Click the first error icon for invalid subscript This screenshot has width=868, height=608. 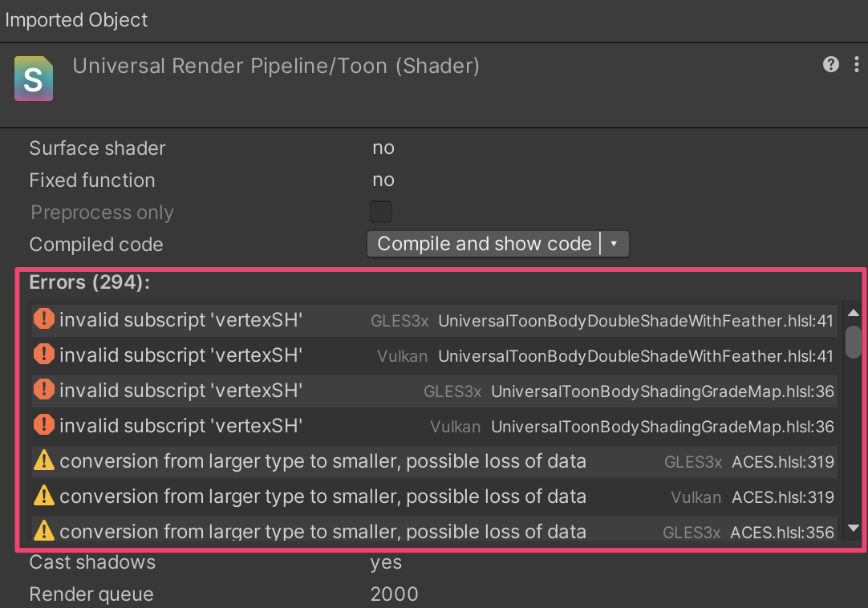tap(44, 318)
